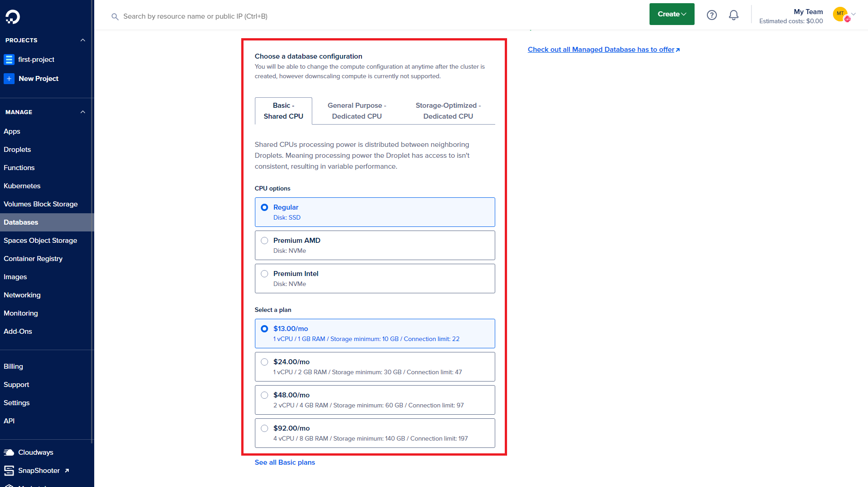Click the SnapShooter icon in sidebar
This screenshot has height=487, width=868.
[x=9, y=471]
